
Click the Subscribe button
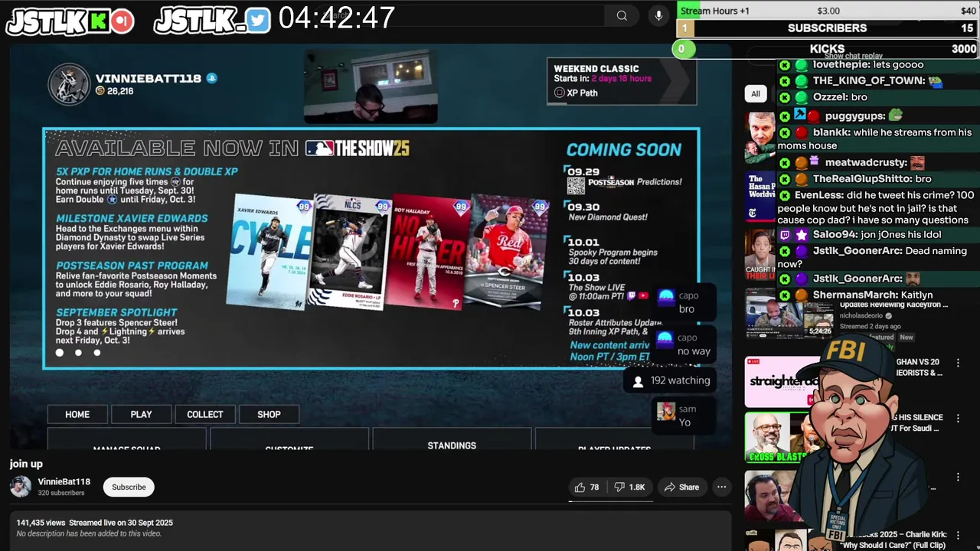point(129,487)
